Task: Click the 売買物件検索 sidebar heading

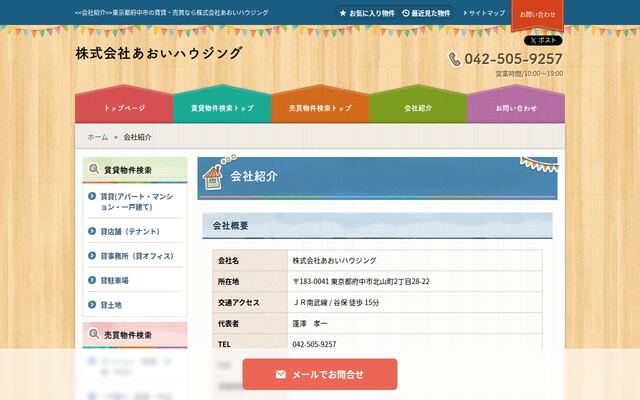Action: point(135,335)
